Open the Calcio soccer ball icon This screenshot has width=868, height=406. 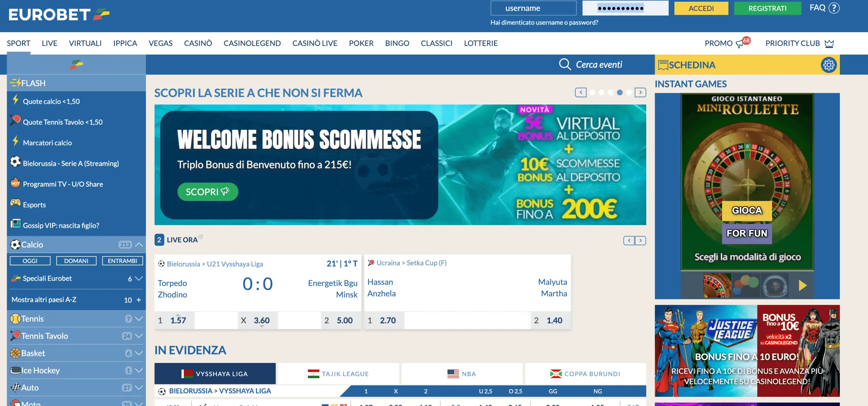(15, 244)
